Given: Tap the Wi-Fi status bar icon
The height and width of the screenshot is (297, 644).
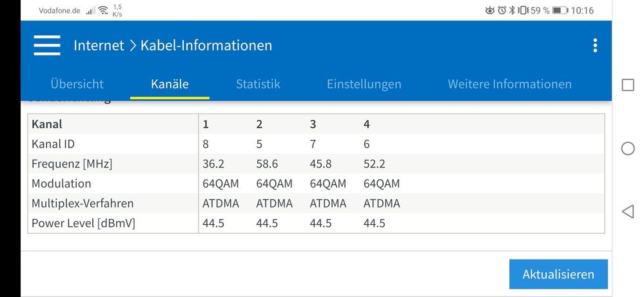Looking at the screenshot, I should click(x=103, y=10).
